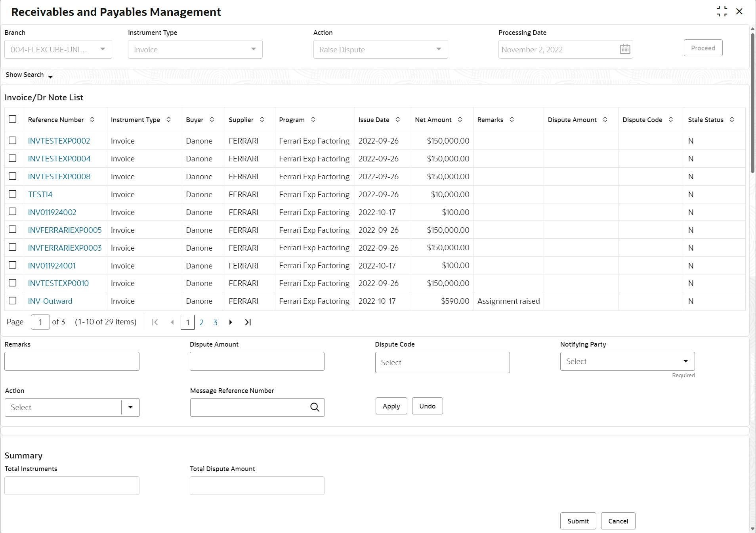Tick the checkbox for INVFERRARIEXP0003
Screen dimensions: 756x533
13,247
